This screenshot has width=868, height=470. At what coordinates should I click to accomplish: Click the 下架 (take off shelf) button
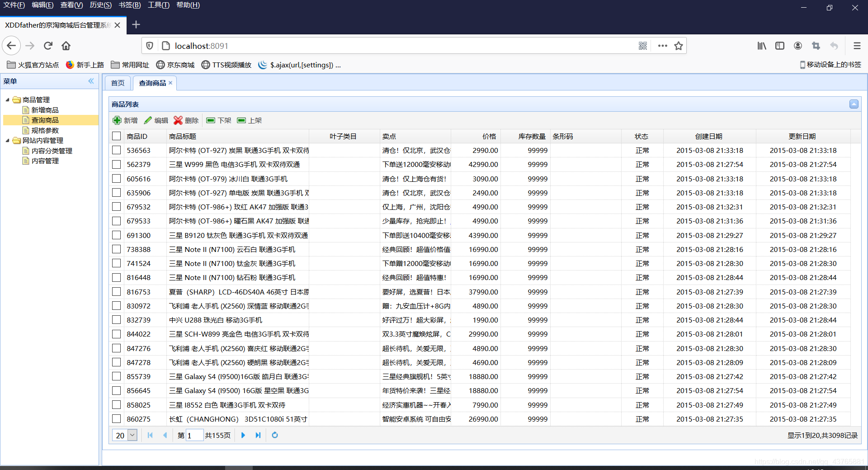pos(219,120)
